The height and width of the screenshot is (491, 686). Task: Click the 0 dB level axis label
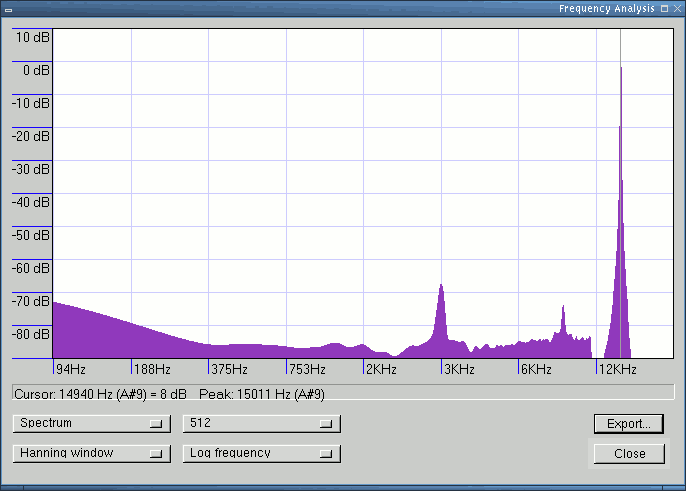click(36, 70)
